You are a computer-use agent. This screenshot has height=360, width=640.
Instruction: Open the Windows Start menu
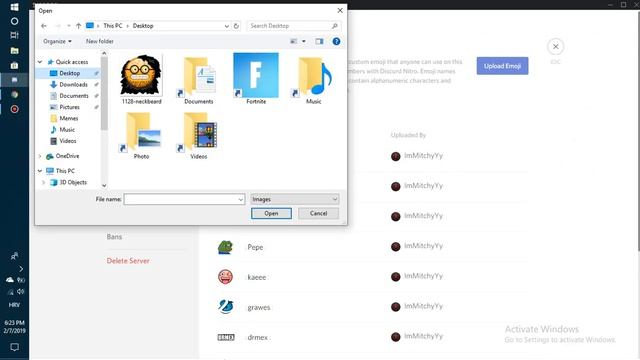pos(14,7)
